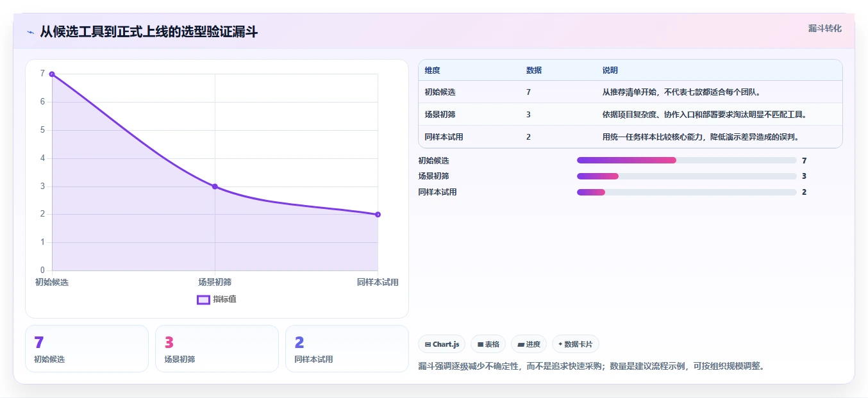The height and width of the screenshot is (398, 868).
Task: Click the 初始候选 progress bar
Action: pos(687,160)
